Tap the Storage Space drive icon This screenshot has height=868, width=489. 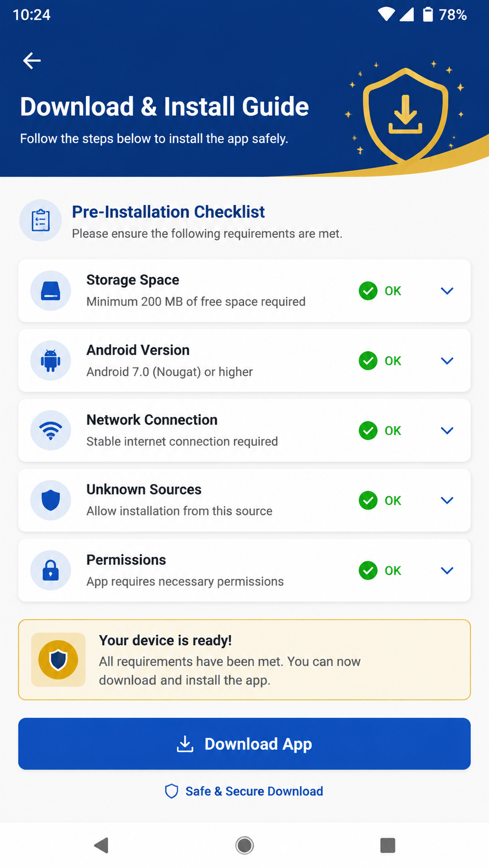[x=50, y=291]
